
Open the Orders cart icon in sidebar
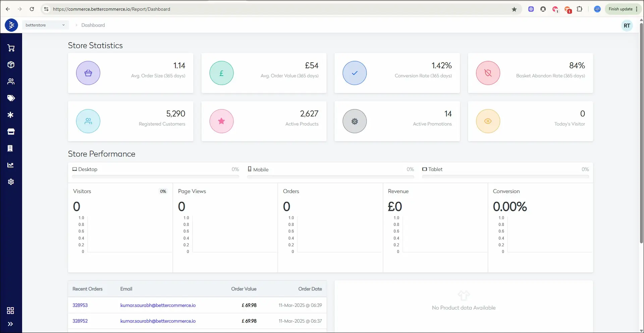coord(11,48)
